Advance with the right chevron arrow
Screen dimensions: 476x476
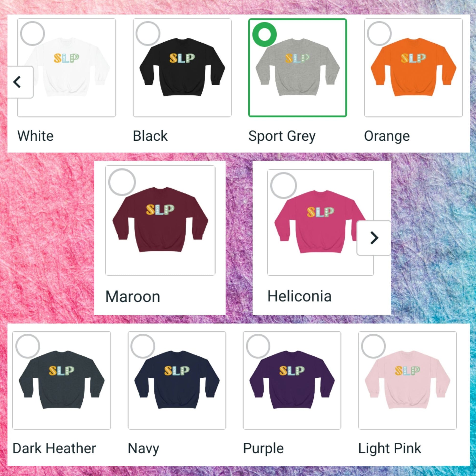pyautogui.click(x=374, y=238)
